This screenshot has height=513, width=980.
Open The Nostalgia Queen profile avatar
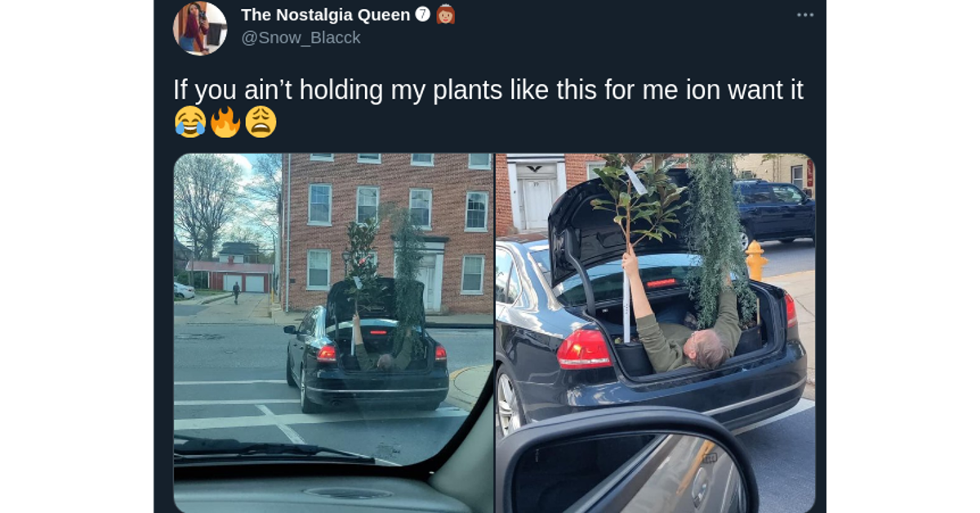[200, 28]
